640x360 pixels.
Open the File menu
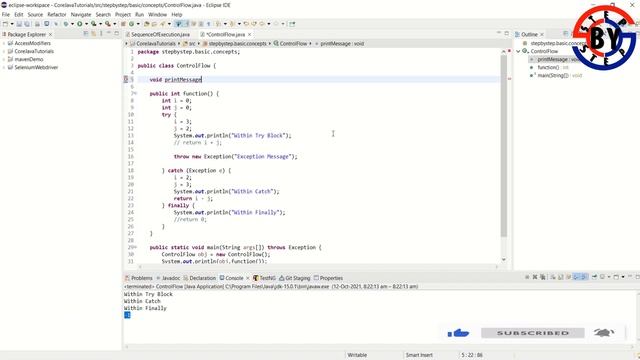[x=6, y=15]
